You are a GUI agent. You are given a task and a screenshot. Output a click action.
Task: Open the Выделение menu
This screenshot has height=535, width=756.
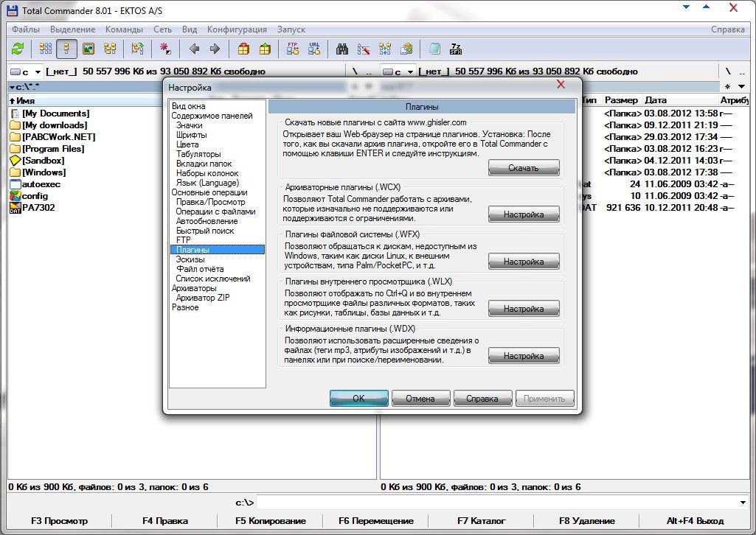click(x=72, y=29)
